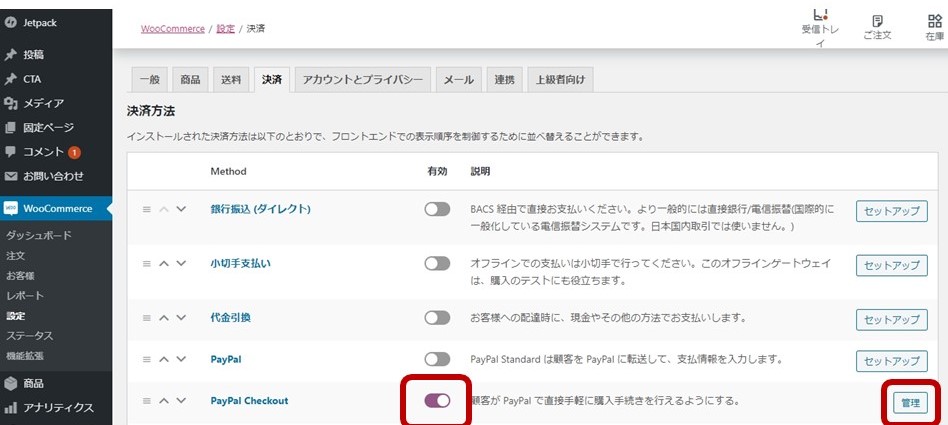
Task: Move PayPal Checkout down with arrow
Action: coord(181,401)
